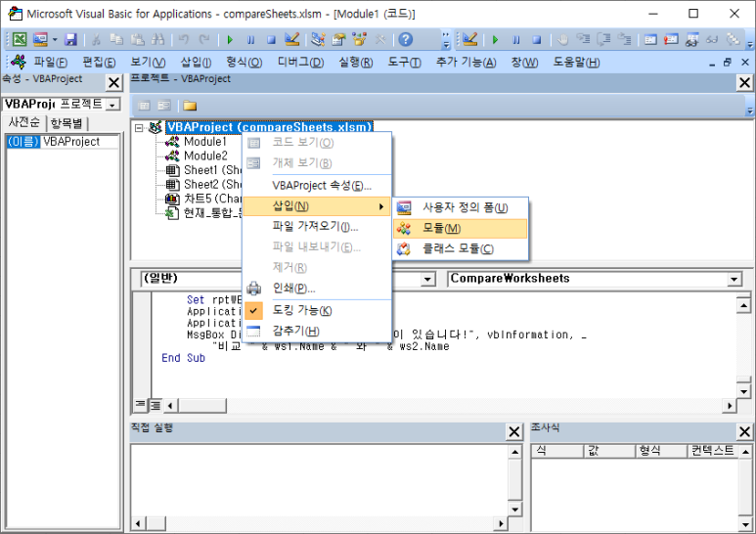Image resolution: width=756 pixels, height=534 pixels.
Task: Click the Break pause icon in standard toolbar
Action: click(250, 40)
